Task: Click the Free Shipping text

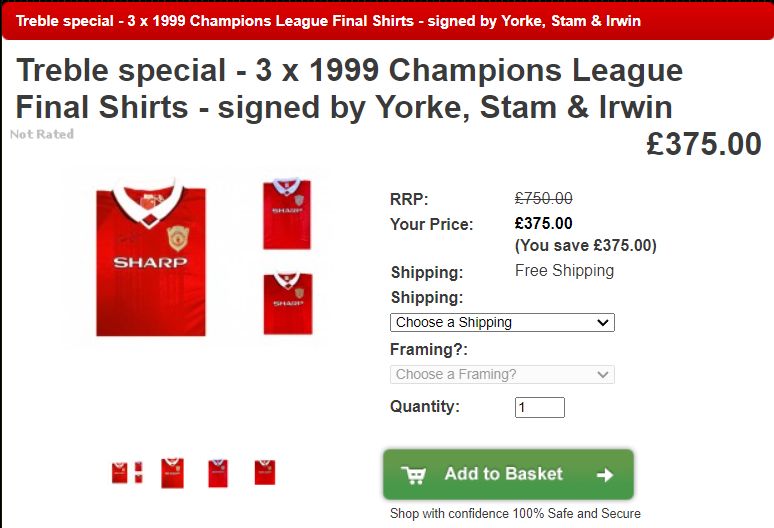Action: (564, 271)
